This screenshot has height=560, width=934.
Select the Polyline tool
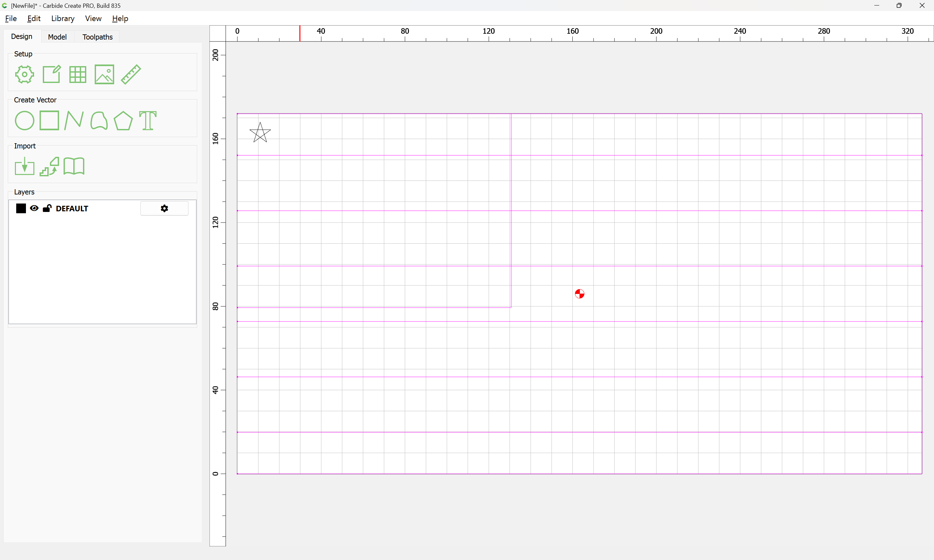(74, 120)
